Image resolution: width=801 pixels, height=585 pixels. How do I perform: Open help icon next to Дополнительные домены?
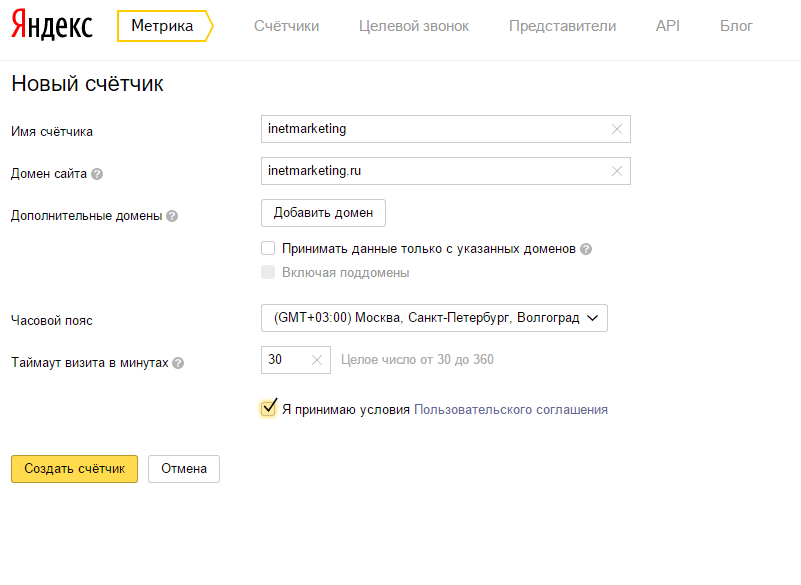(x=172, y=216)
